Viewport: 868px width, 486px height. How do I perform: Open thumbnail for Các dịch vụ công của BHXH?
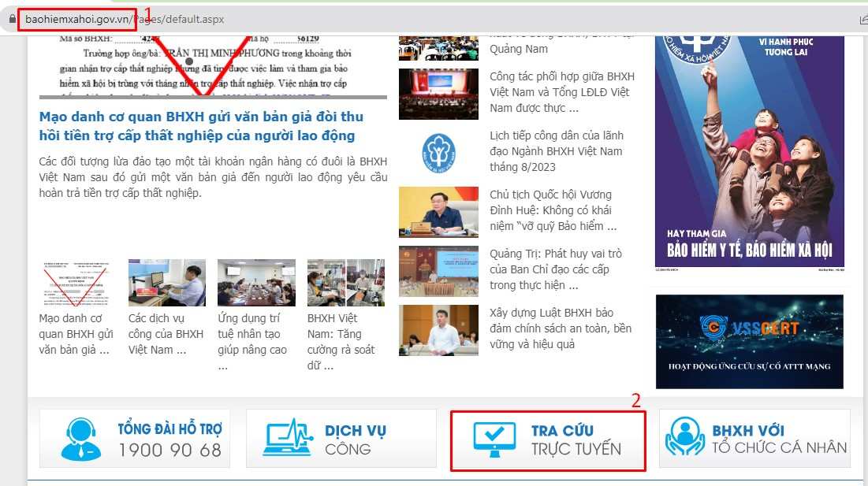click(166, 283)
